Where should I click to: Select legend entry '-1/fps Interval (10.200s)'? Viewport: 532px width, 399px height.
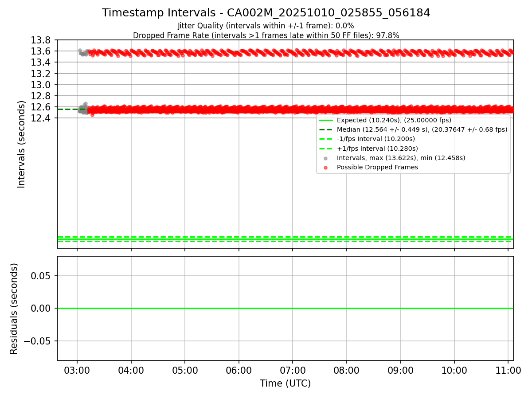[376, 139]
